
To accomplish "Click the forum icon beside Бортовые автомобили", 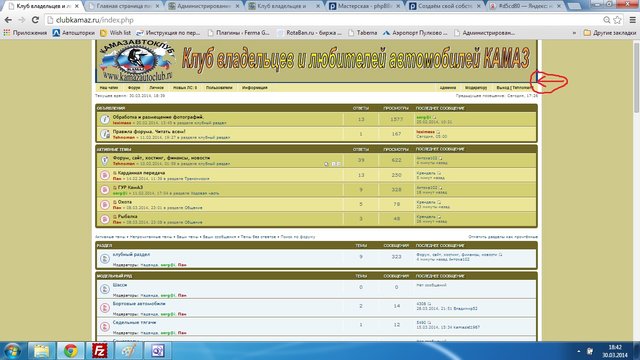I will point(104,308).
